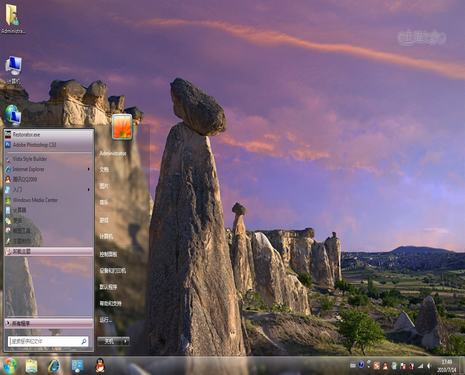Open the Administrator folder desktop icon
The image size is (465, 375).
13,18
